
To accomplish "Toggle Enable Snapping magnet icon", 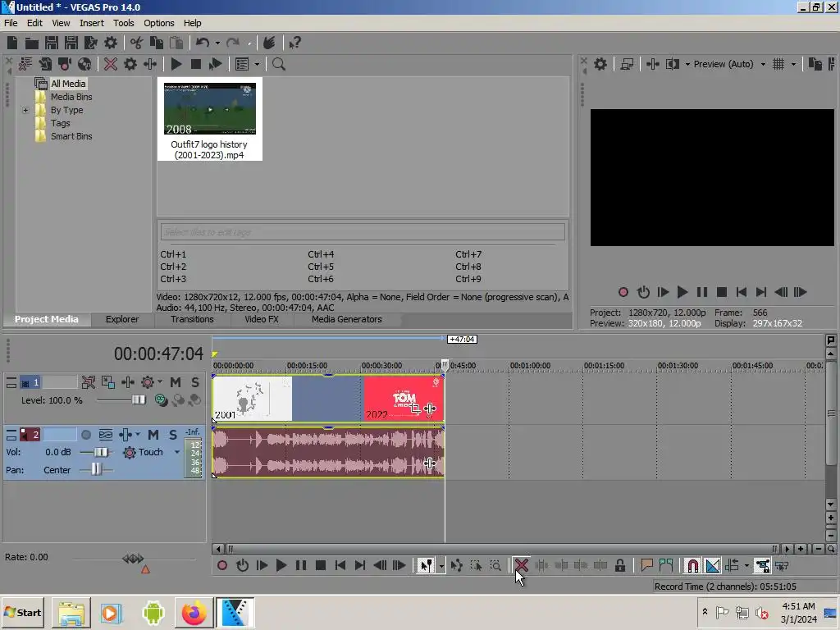I will point(692,565).
